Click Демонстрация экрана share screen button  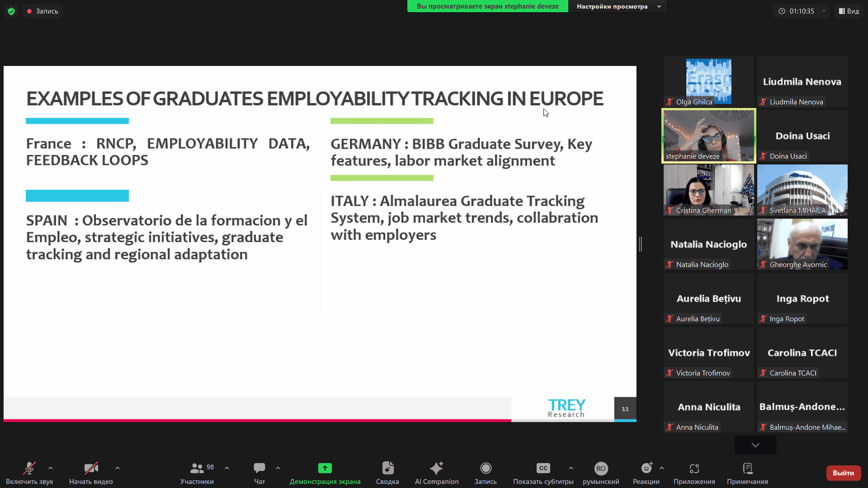pyautogui.click(x=325, y=468)
